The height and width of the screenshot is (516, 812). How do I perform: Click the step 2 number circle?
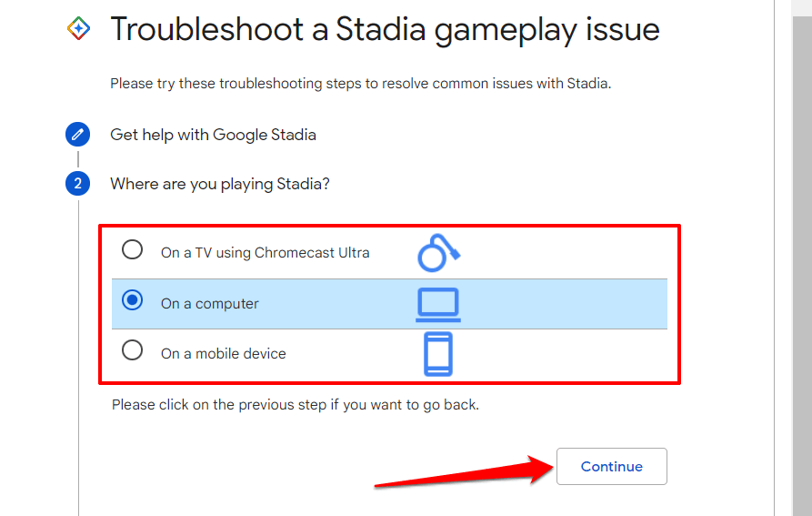78,184
